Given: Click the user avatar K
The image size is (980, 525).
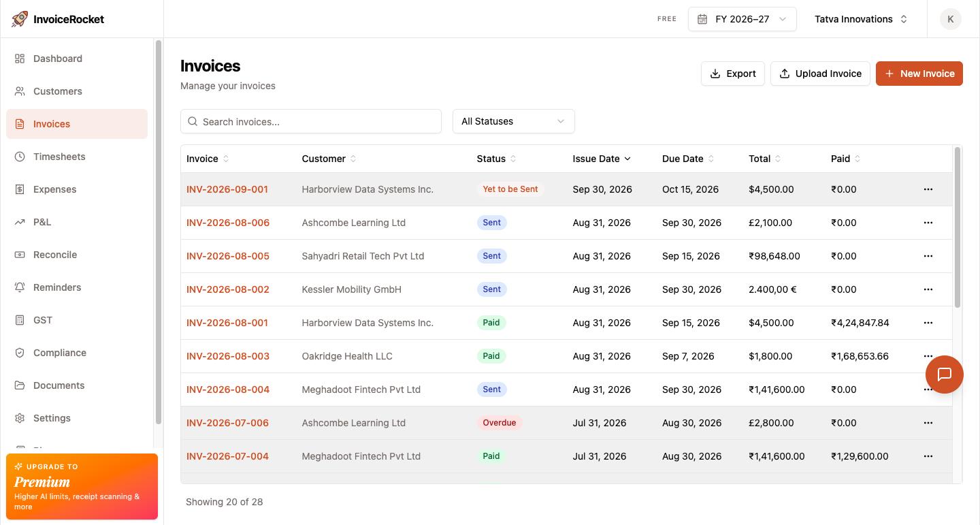Looking at the screenshot, I should [951, 19].
